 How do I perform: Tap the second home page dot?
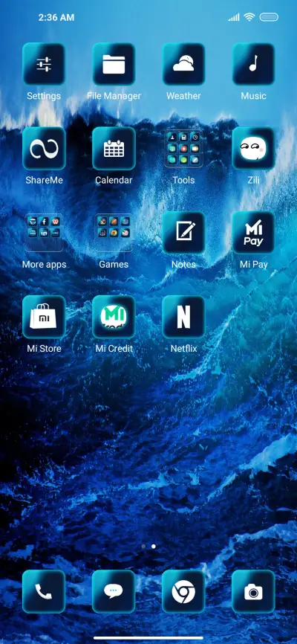pyautogui.click(x=154, y=547)
